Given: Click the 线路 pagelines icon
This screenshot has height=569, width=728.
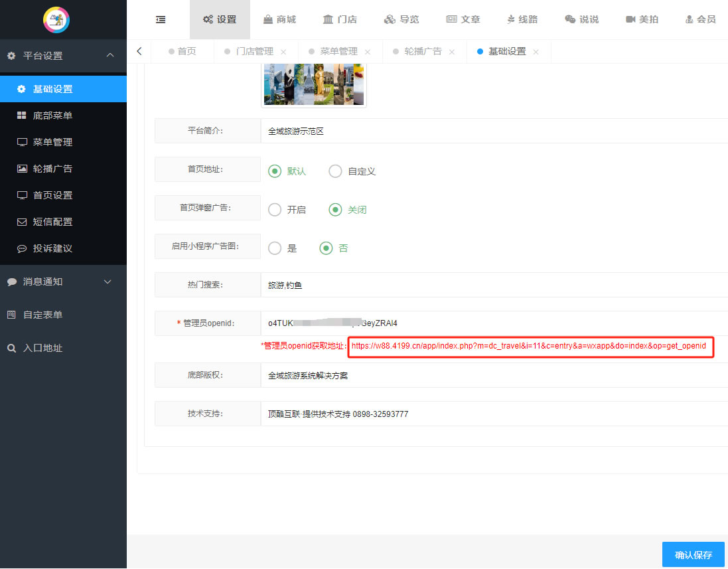Looking at the screenshot, I should coord(511,19).
